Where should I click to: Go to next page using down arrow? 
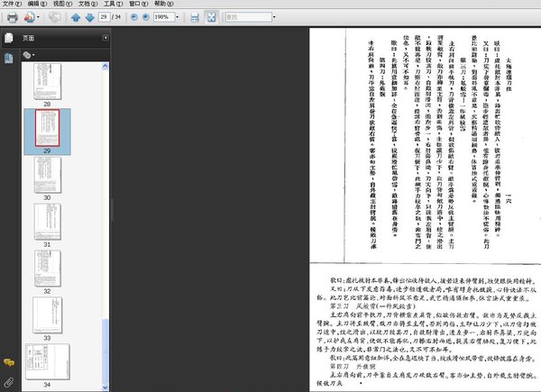89,17
